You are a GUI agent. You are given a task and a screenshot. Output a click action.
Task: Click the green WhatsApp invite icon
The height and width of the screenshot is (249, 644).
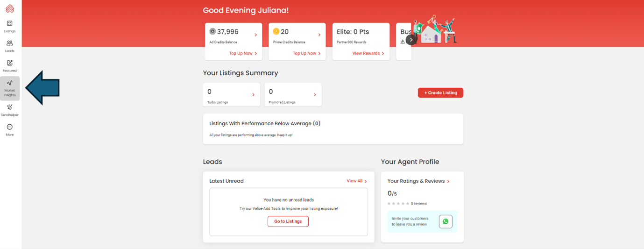pyautogui.click(x=446, y=221)
